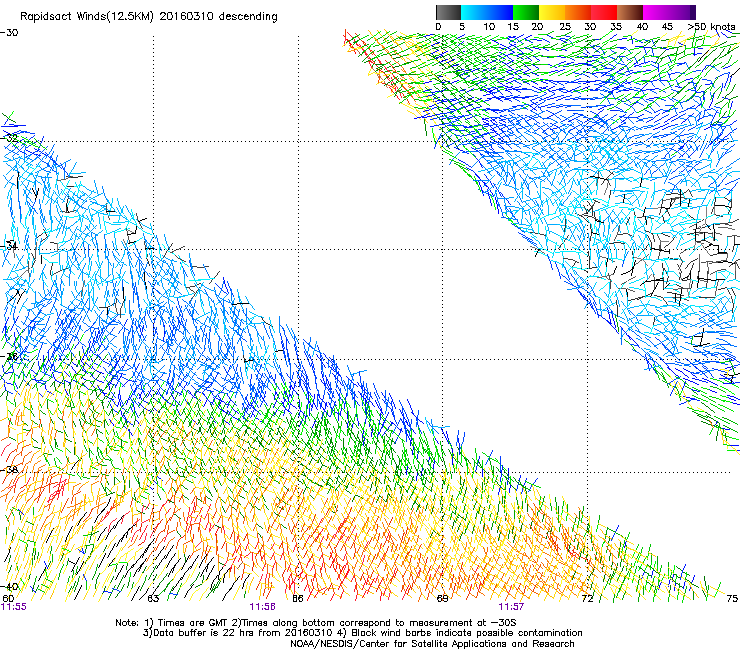Viewport: 740px width, 650px height.
Task: Click the legend scale label "20"
Action: (x=538, y=27)
